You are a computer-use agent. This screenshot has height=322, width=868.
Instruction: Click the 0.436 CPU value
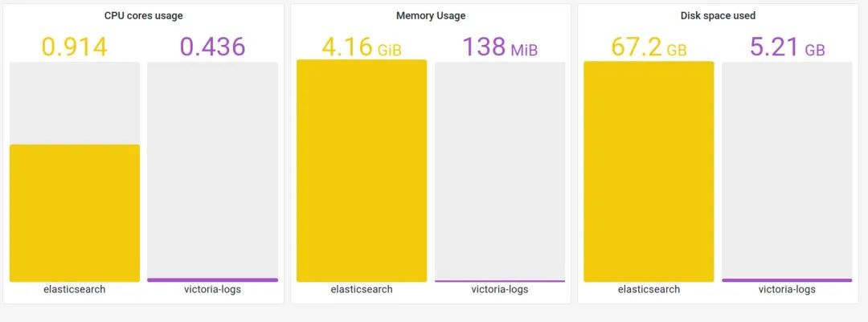click(212, 47)
